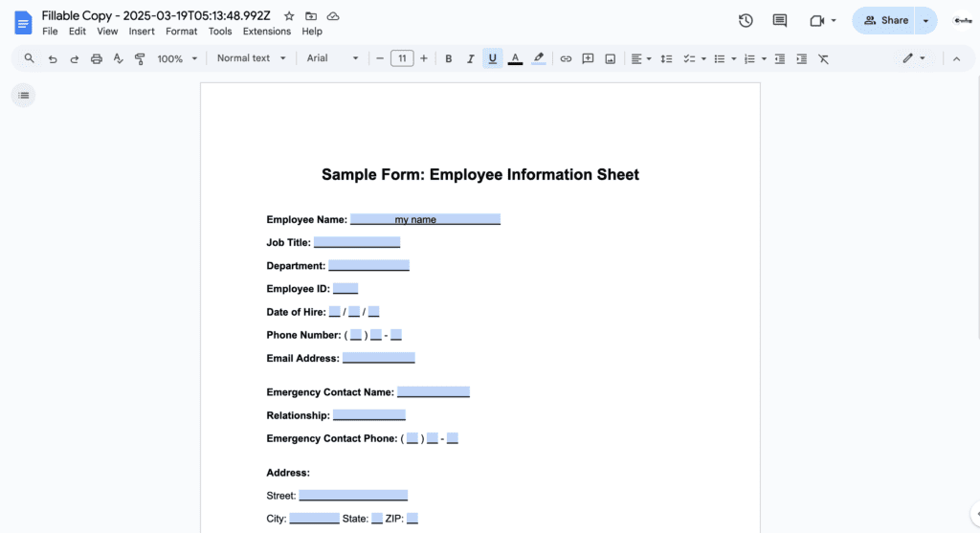Add a comment from toolbar
The image size is (980, 533).
[588, 58]
